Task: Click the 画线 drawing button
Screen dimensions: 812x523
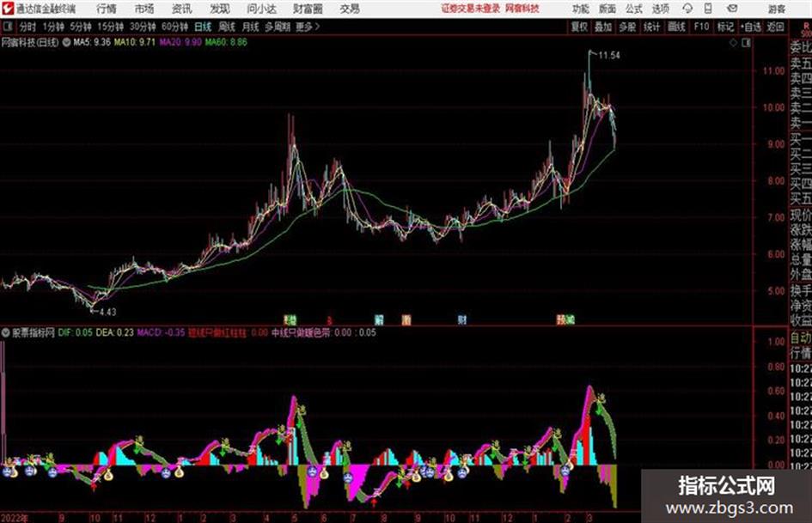Action: click(x=676, y=27)
